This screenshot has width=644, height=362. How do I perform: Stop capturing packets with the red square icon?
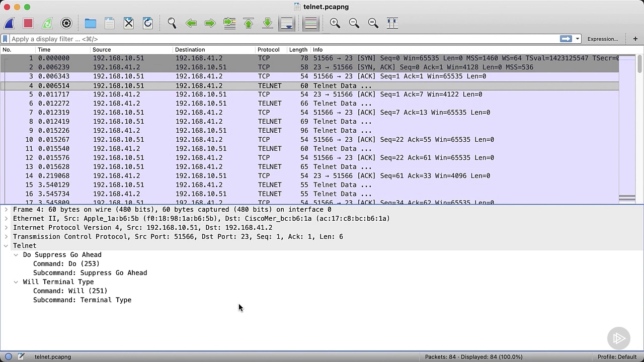28,23
